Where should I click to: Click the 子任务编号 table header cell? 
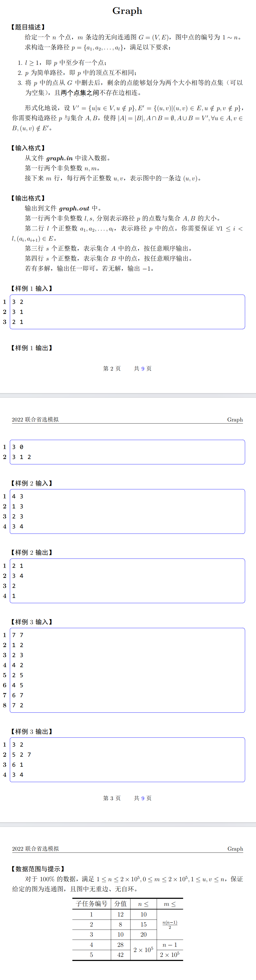point(91,904)
